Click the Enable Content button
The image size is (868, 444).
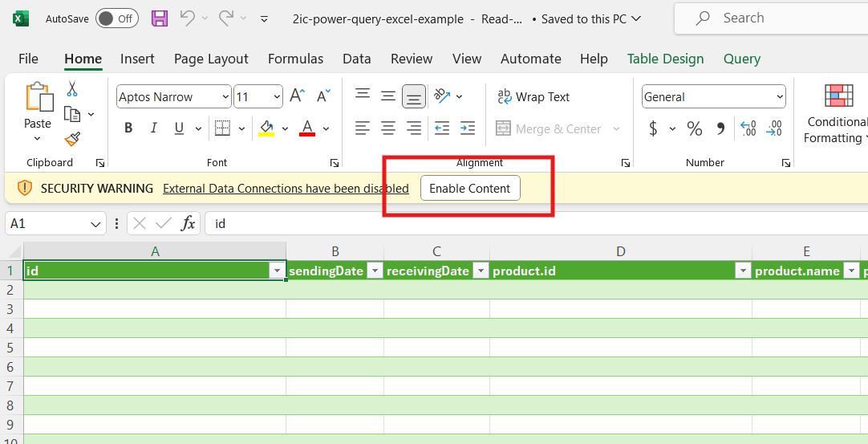(470, 189)
